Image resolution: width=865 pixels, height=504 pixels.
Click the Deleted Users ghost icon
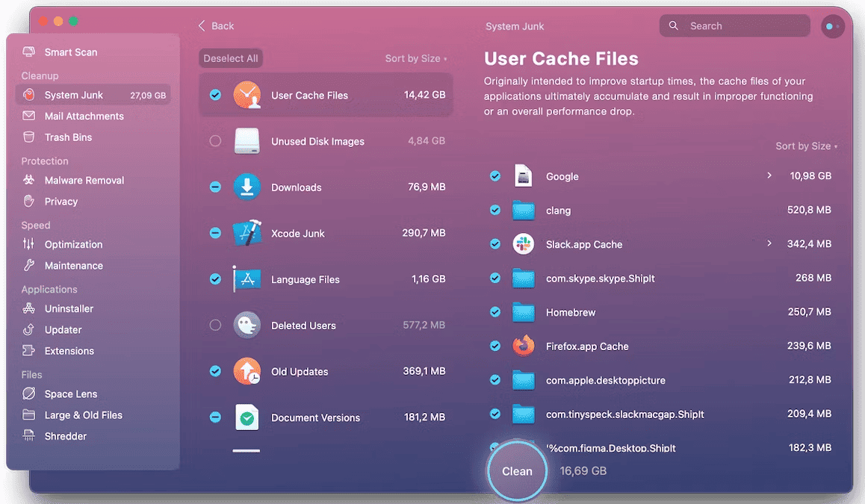coord(247,325)
